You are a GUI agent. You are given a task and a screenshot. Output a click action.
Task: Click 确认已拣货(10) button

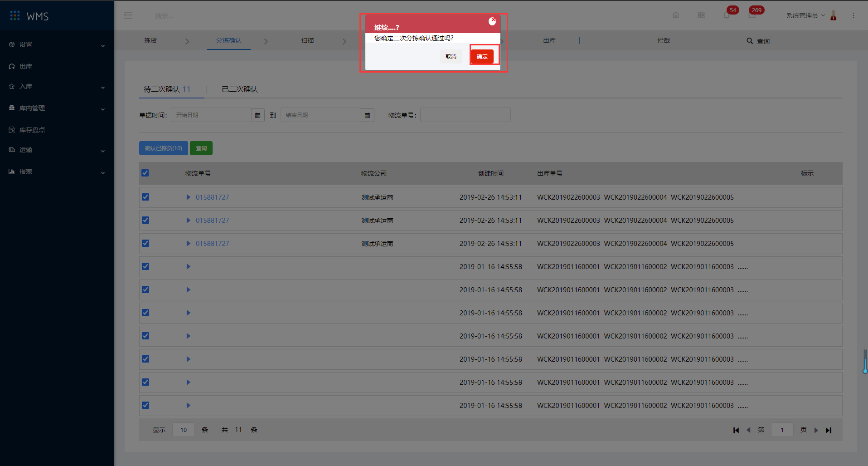[x=164, y=148]
